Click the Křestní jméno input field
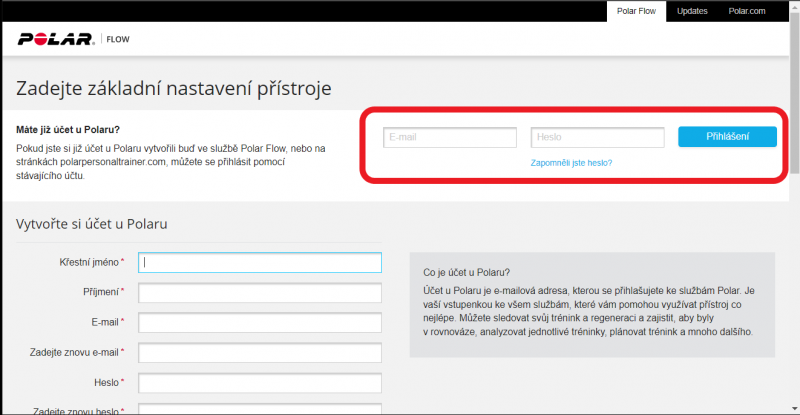Screen dimensions: 800x415 [260, 262]
